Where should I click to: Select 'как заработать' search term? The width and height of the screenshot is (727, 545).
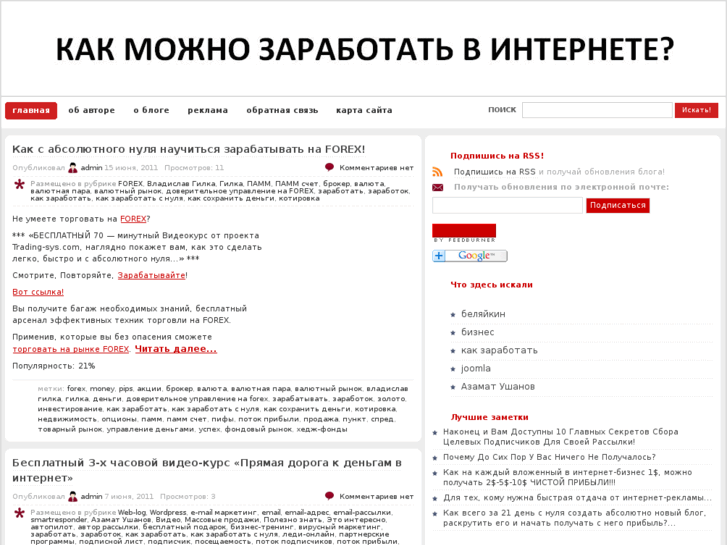click(x=499, y=350)
